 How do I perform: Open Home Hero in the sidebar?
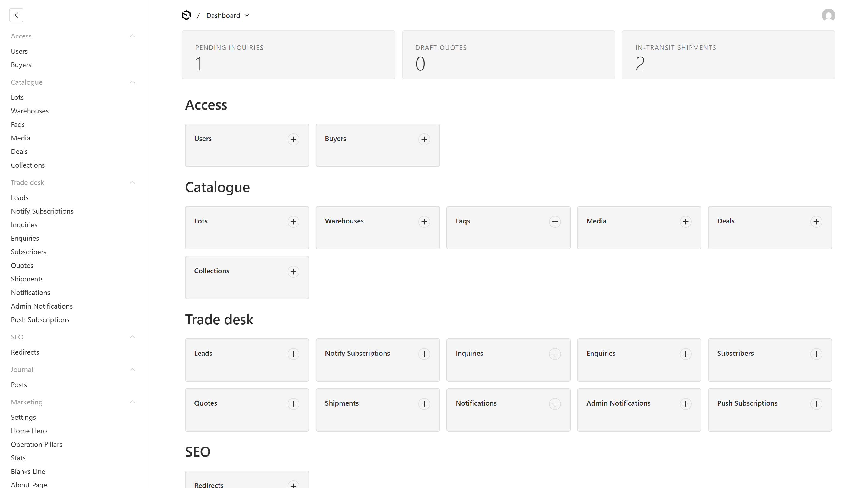pos(29,431)
